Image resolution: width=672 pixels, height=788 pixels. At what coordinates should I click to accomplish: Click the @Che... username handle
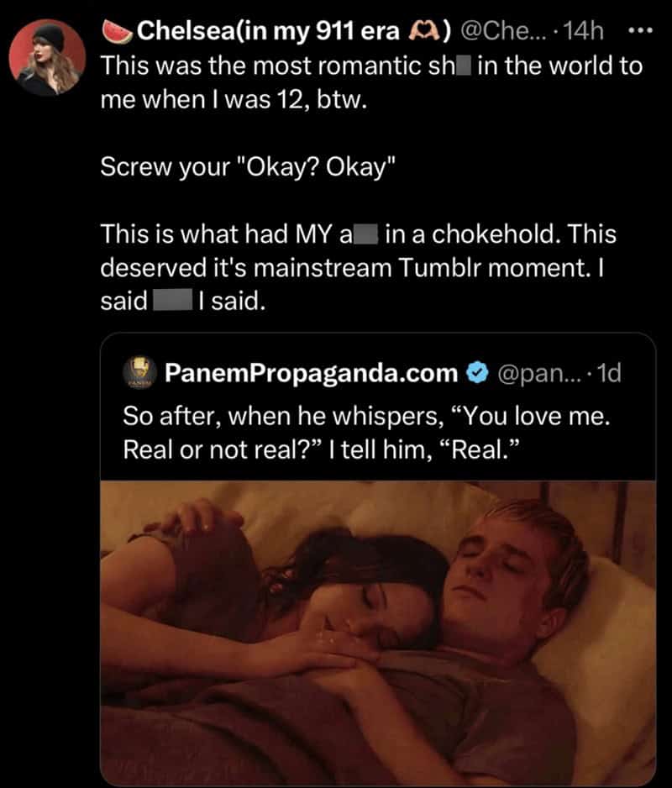coord(504,32)
